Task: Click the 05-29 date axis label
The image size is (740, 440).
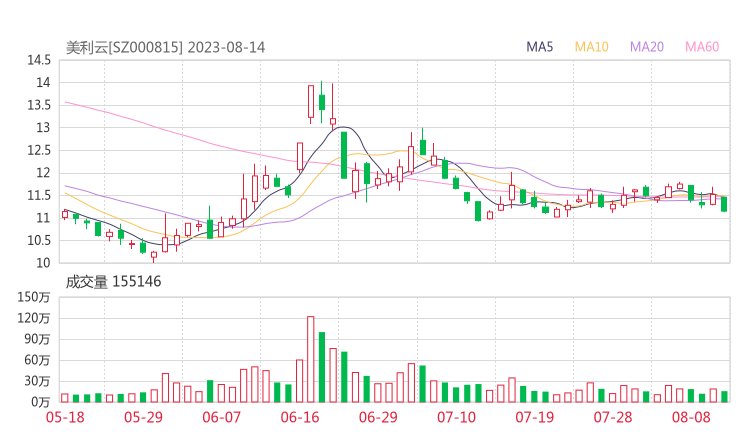Action: pyautogui.click(x=143, y=417)
